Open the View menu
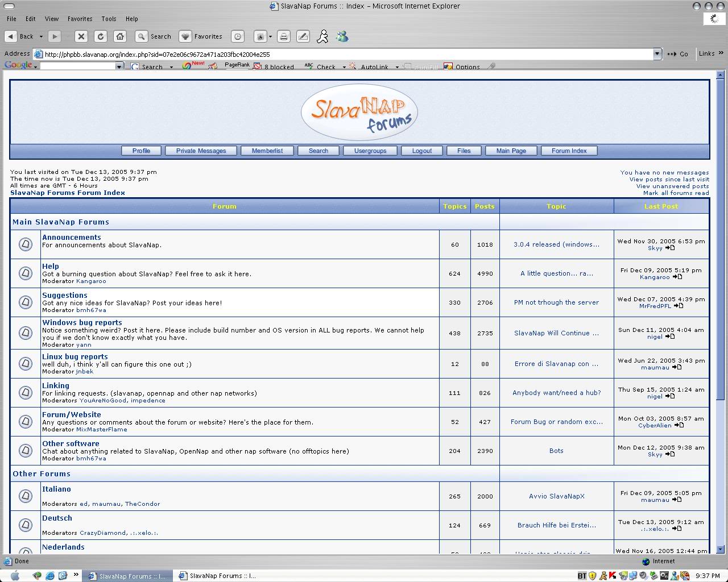 pos(52,19)
